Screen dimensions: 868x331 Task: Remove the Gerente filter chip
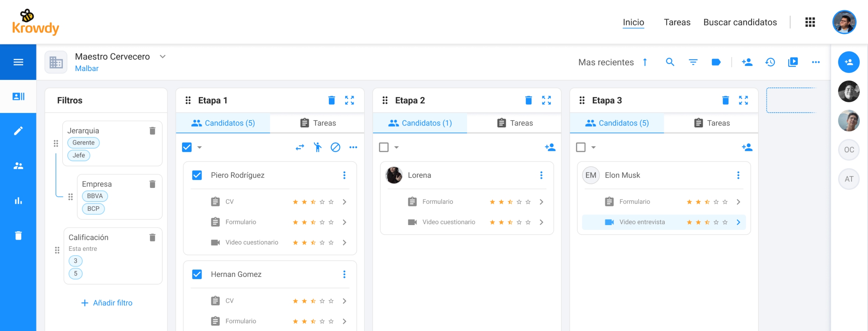click(83, 143)
